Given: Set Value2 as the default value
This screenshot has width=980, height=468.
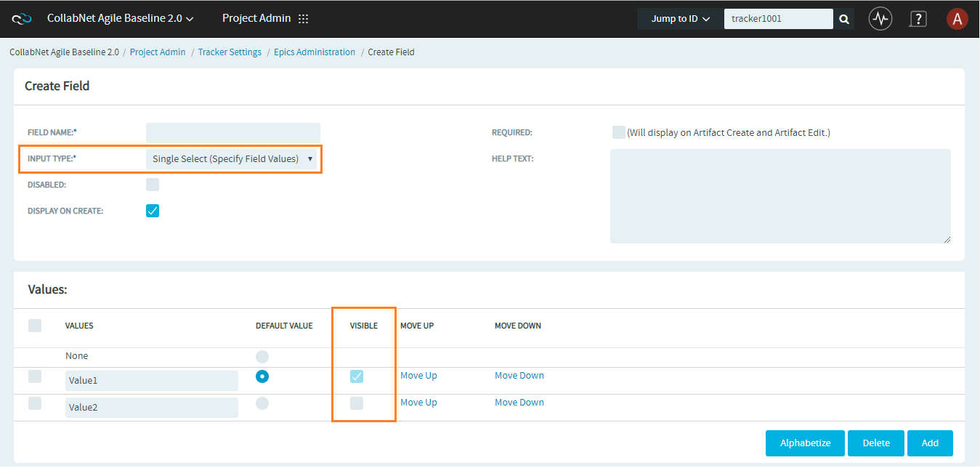Looking at the screenshot, I should point(262,403).
